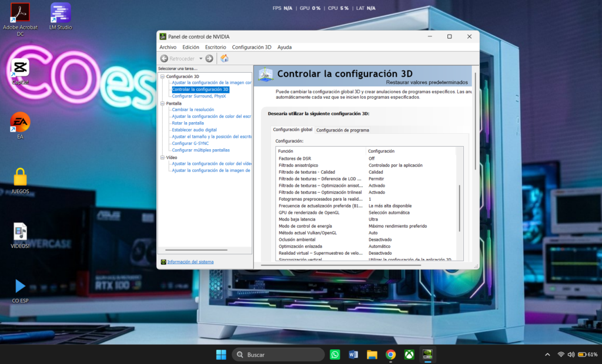Open the EA app desktop icon
The height and width of the screenshot is (364, 602).
20,126
